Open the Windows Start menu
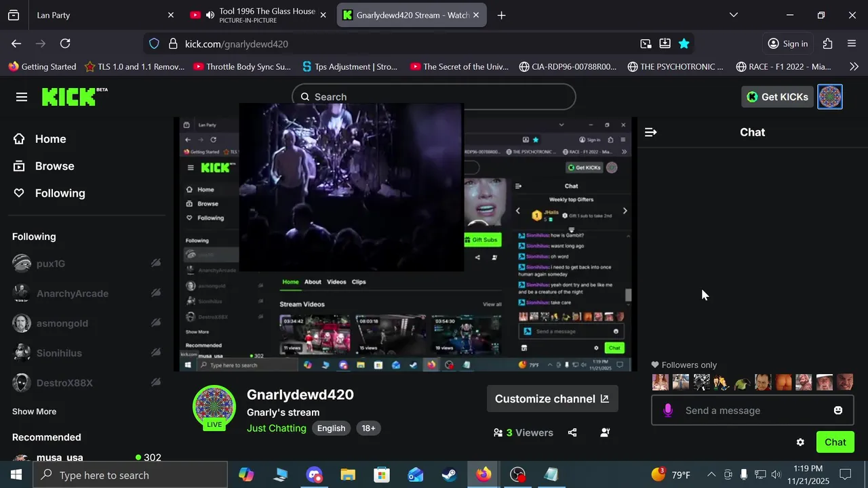Screen dimensions: 868x488 [16, 474]
